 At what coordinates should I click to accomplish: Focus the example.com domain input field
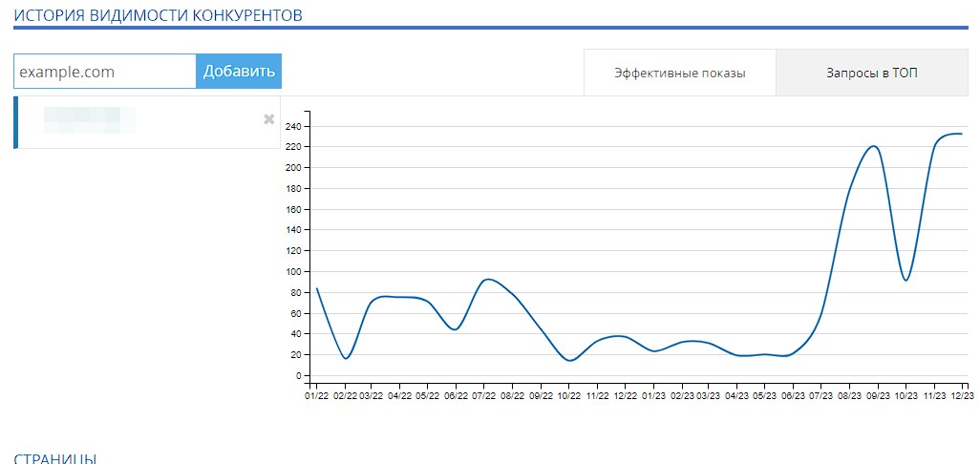pos(105,72)
